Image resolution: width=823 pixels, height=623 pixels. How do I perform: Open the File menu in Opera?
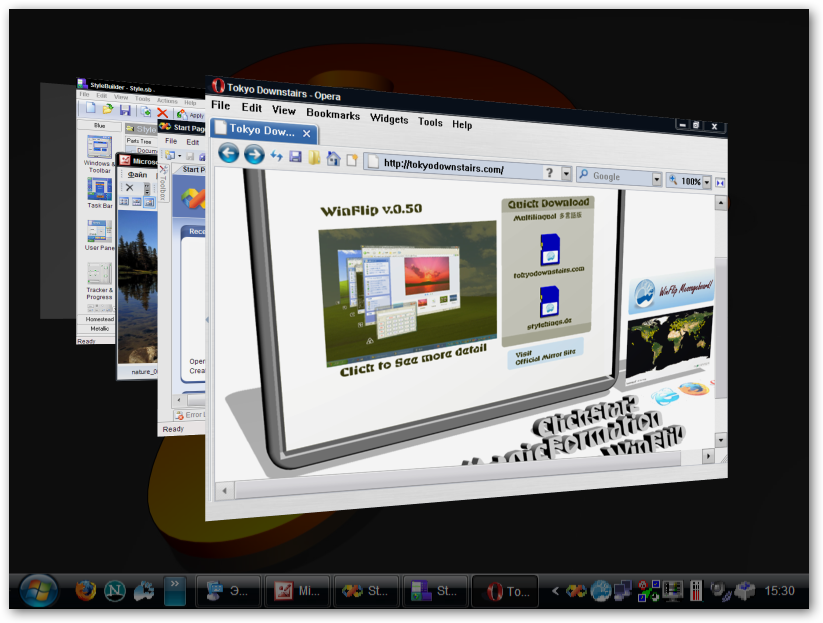[220, 105]
